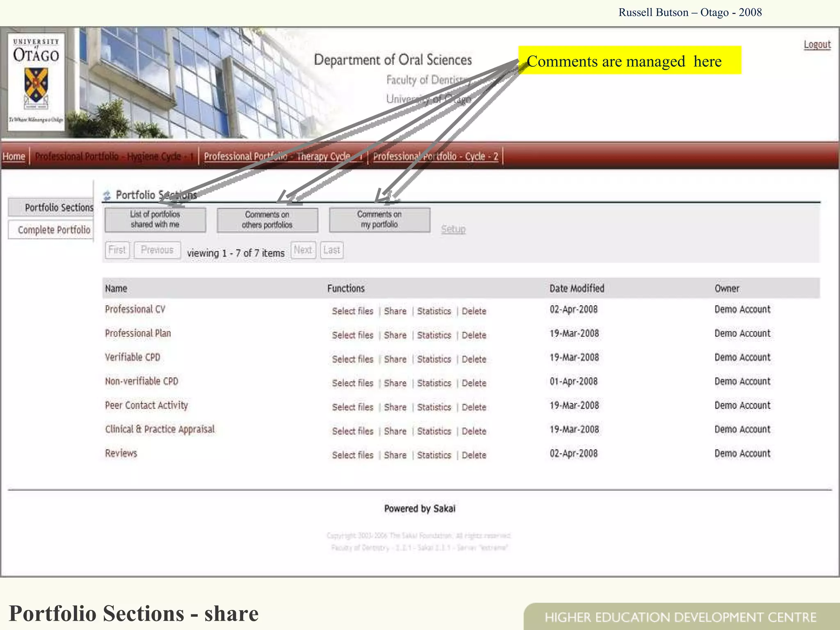This screenshot has height=630, width=840.
Task: Delete the Professional Plan section
Action: (474, 335)
